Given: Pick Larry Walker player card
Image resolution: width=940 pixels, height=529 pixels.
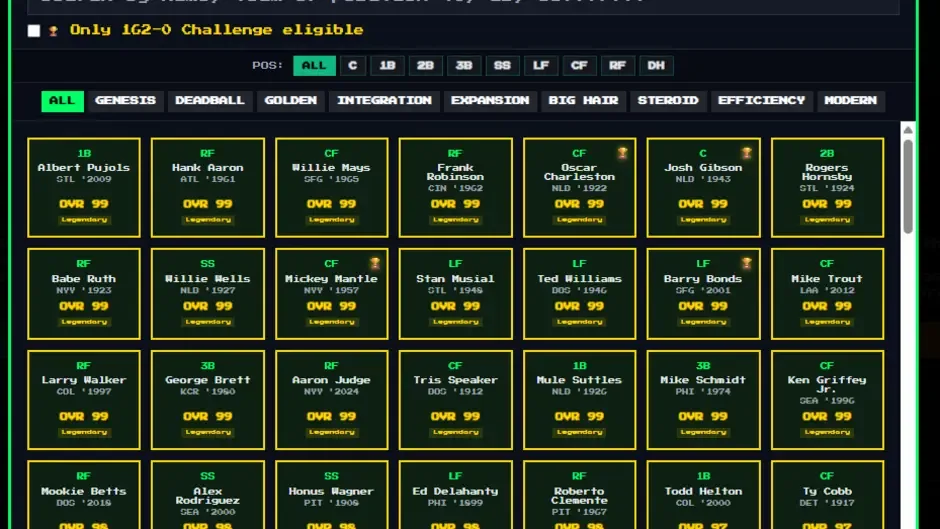Looking at the screenshot, I should (x=84, y=400).
